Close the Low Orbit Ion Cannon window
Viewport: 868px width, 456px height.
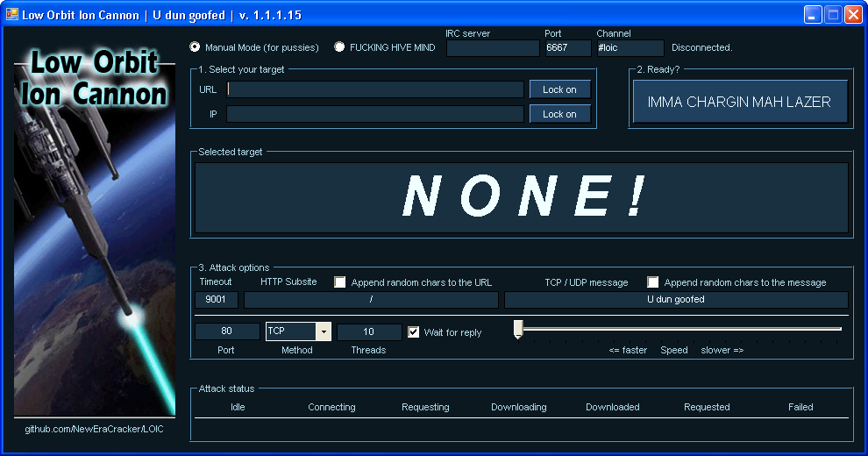tap(853, 14)
